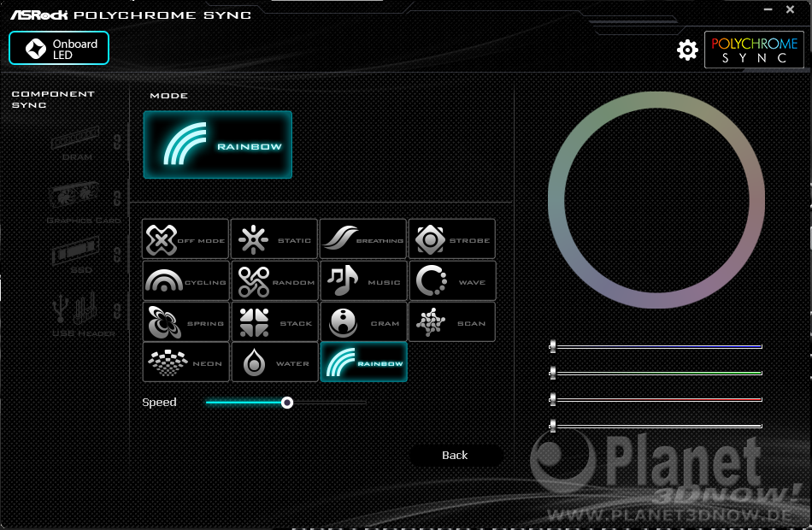Pick a color on the color wheel ring

(656, 99)
